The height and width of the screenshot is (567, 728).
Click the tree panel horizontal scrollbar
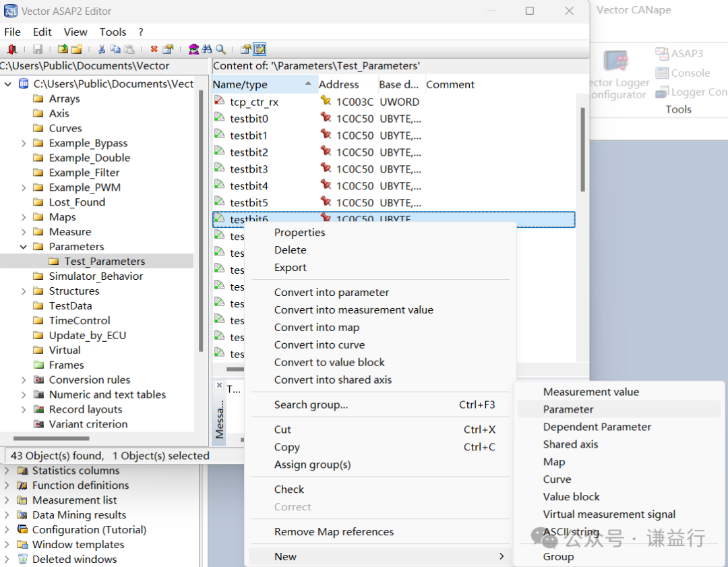pos(51,438)
